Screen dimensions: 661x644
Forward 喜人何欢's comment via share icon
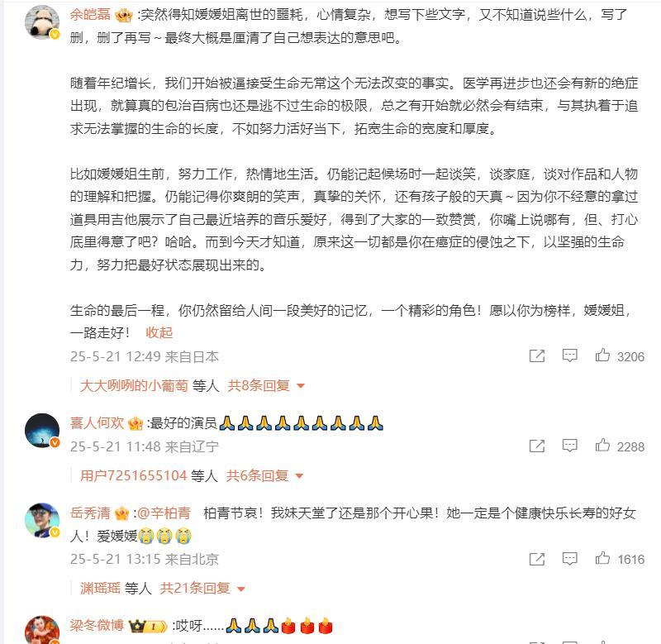536,446
